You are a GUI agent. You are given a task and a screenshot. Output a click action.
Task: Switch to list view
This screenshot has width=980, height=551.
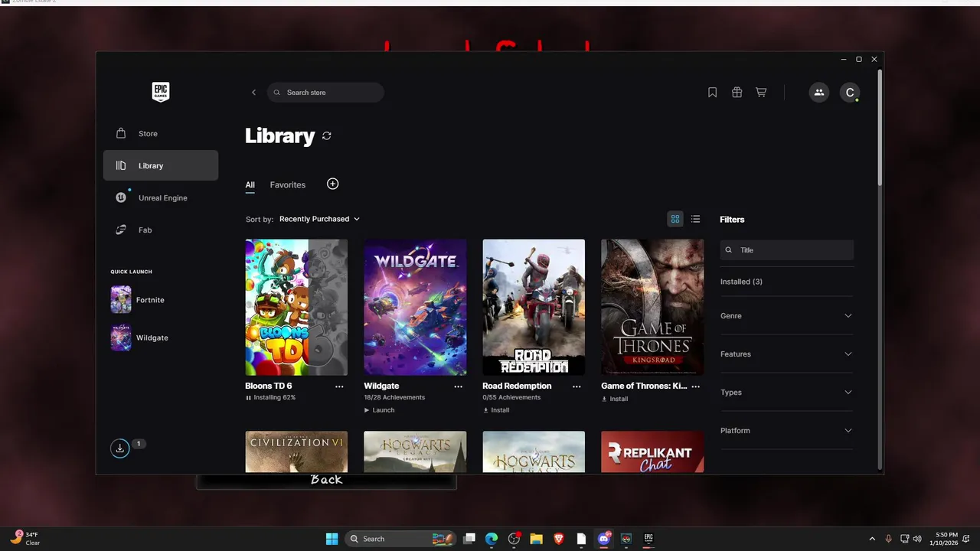tap(695, 219)
